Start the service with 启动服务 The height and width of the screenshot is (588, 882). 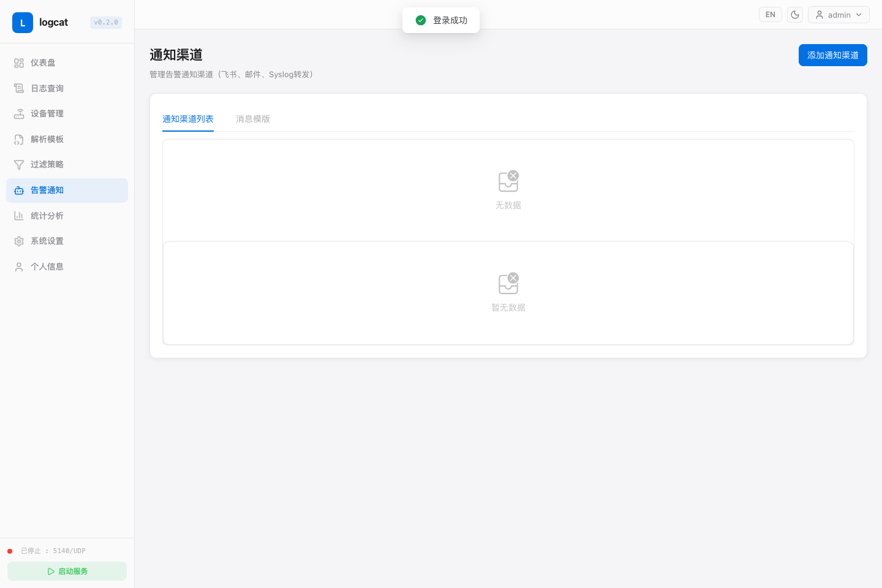67,571
